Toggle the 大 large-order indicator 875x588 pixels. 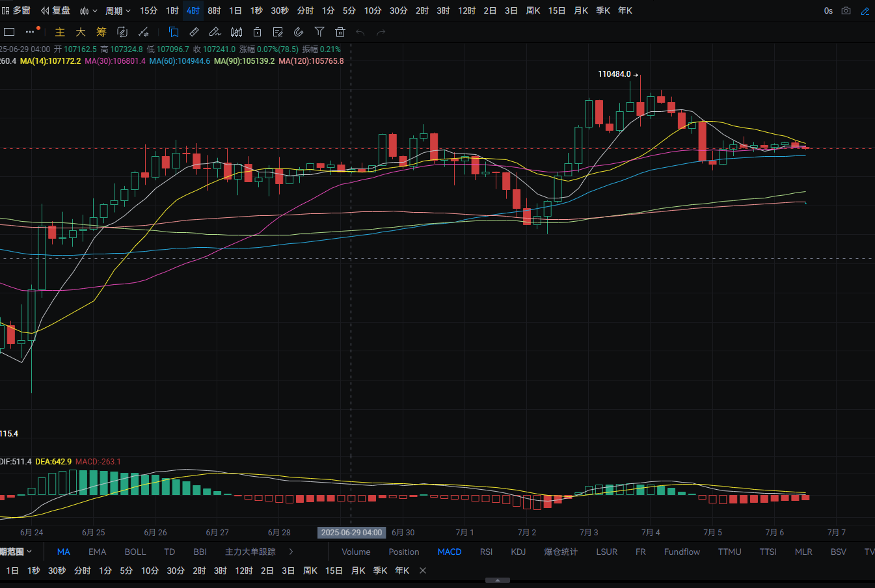[81, 32]
